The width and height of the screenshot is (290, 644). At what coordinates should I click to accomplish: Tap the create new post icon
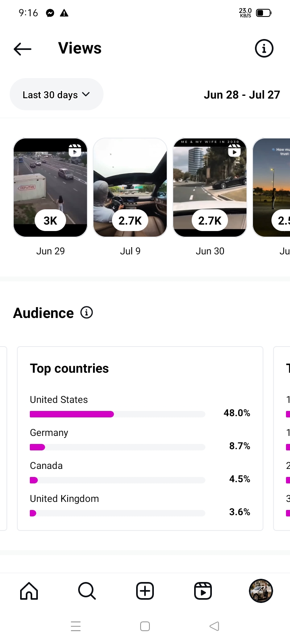tap(145, 591)
